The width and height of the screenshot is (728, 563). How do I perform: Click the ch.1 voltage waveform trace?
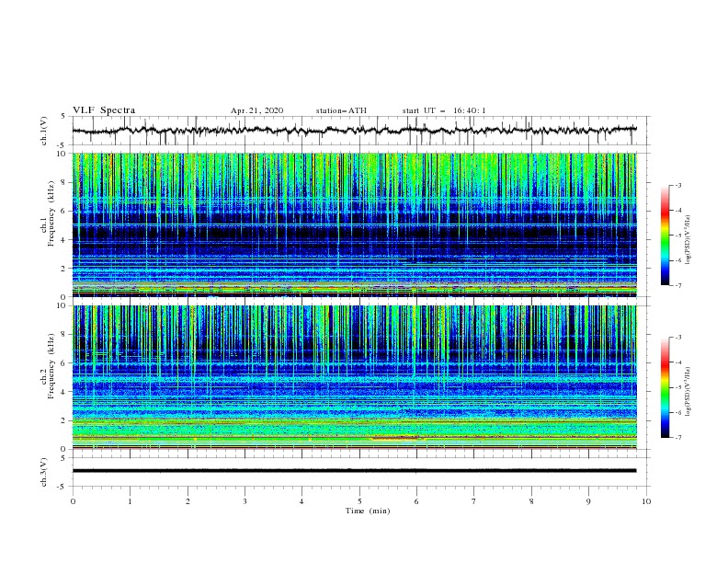coord(354,131)
